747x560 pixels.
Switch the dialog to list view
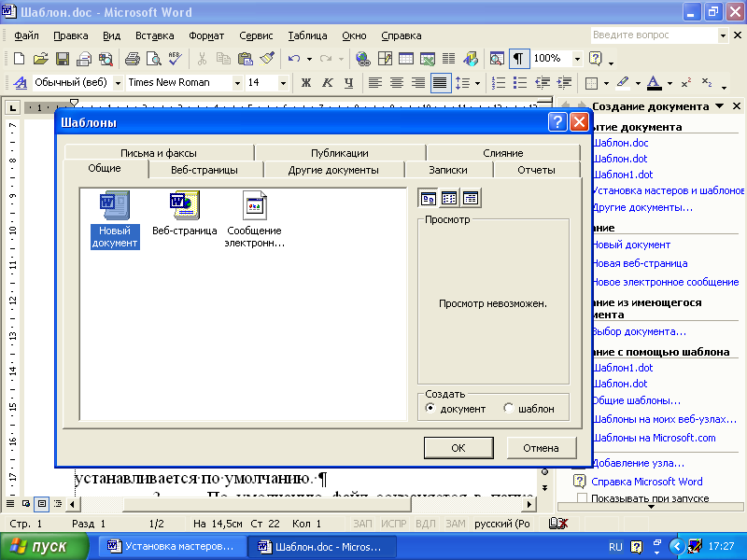coord(449,198)
